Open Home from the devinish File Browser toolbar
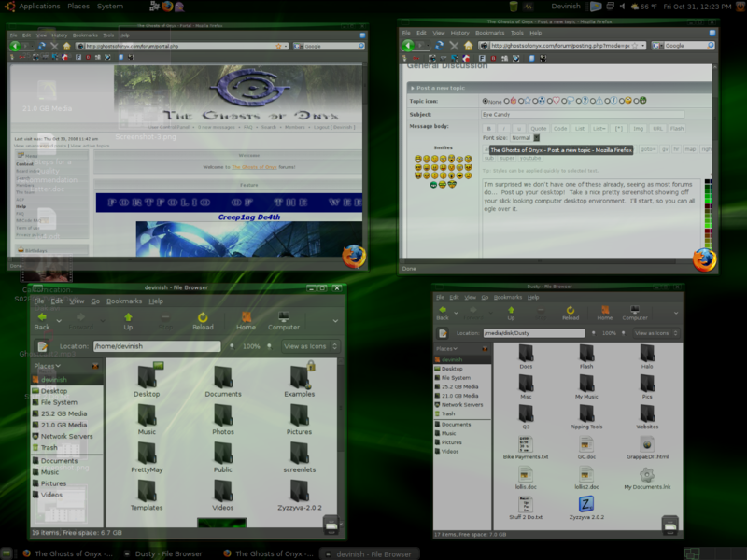 point(246,321)
